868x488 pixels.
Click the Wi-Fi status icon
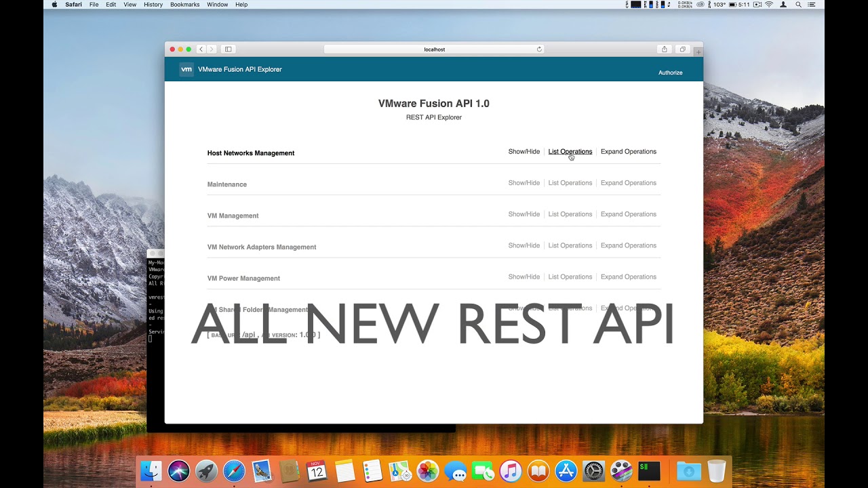tap(769, 5)
